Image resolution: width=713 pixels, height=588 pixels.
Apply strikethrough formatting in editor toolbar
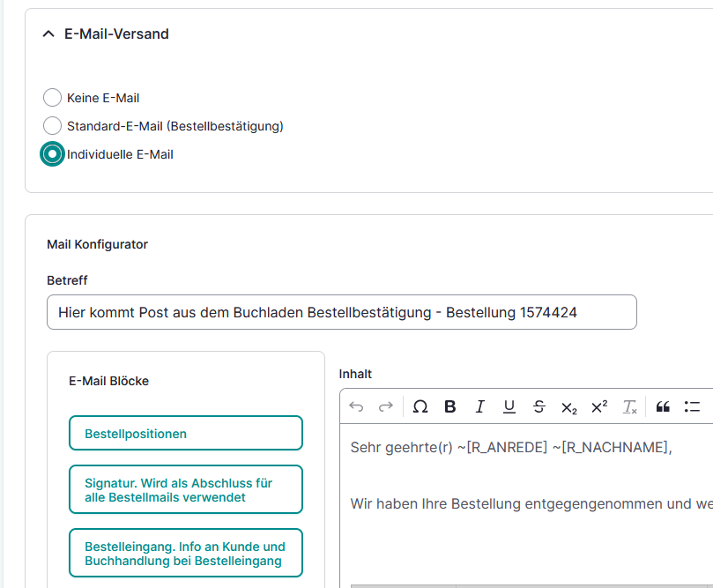coord(539,406)
